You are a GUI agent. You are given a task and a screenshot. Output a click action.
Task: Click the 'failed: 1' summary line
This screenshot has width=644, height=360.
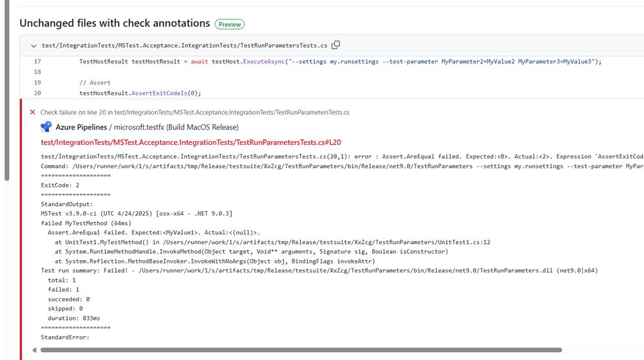pos(63,289)
